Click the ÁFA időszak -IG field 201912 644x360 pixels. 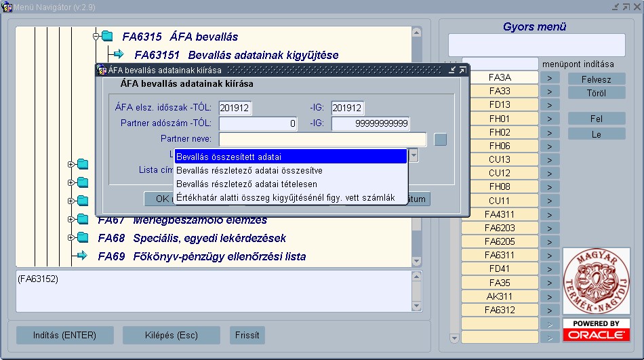tap(348, 108)
